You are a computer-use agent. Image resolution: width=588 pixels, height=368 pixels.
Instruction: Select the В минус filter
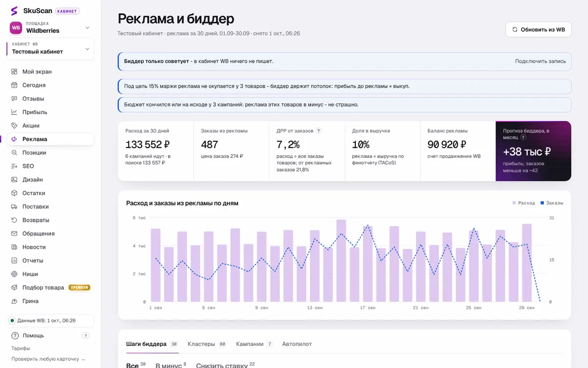click(171, 365)
